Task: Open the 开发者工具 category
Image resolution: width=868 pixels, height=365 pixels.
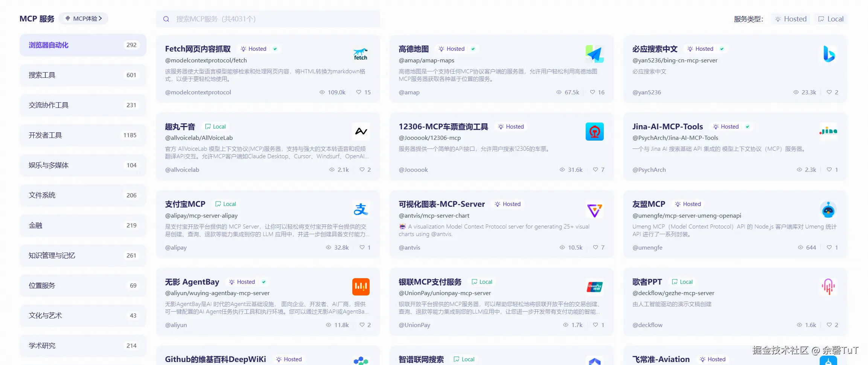Action: 83,135
